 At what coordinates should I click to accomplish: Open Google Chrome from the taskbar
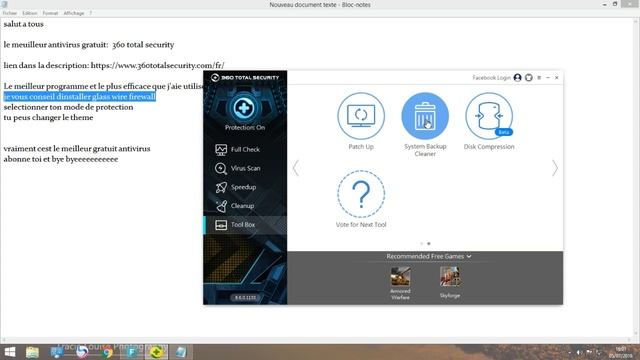(107, 352)
